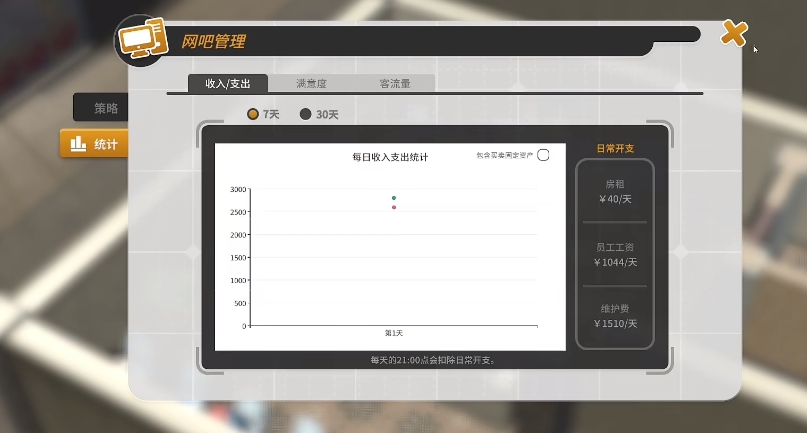Screen dimensions: 807x433
Task: Click the 网吧管理 title text
Action: point(213,41)
